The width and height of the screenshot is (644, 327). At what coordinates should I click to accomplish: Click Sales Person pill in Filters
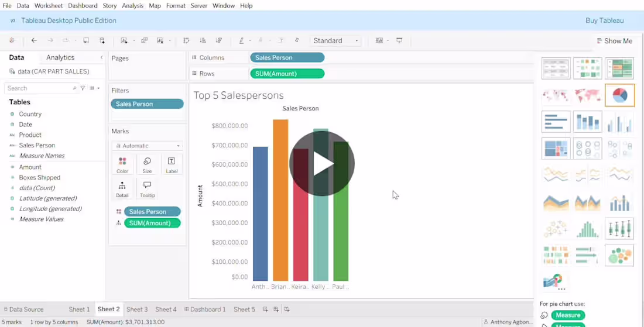tap(147, 104)
